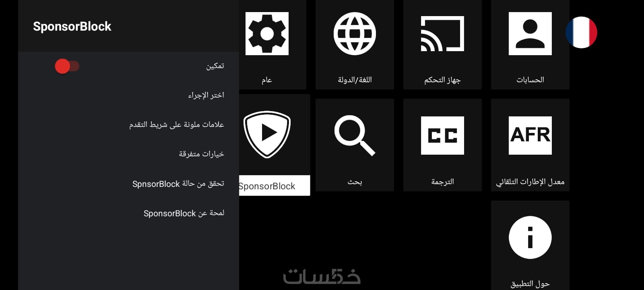Select the remote control cast icon
The width and height of the screenshot is (644, 290).
point(442,33)
